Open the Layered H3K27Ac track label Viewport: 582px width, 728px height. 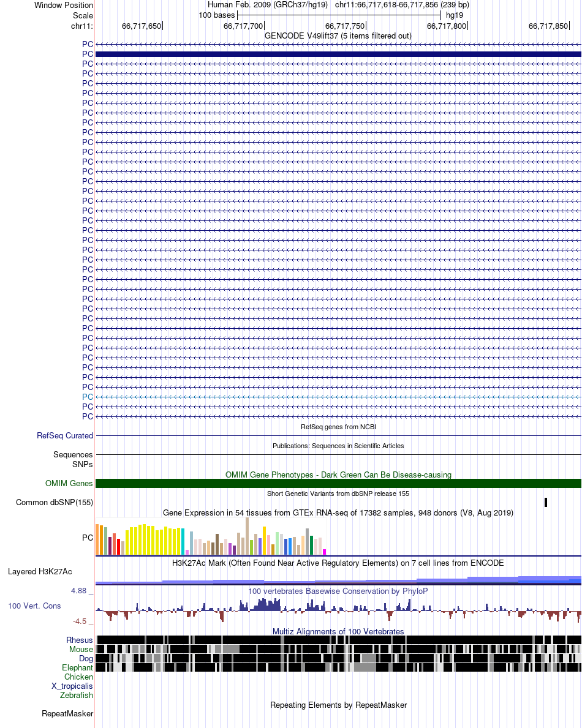click(x=40, y=571)
